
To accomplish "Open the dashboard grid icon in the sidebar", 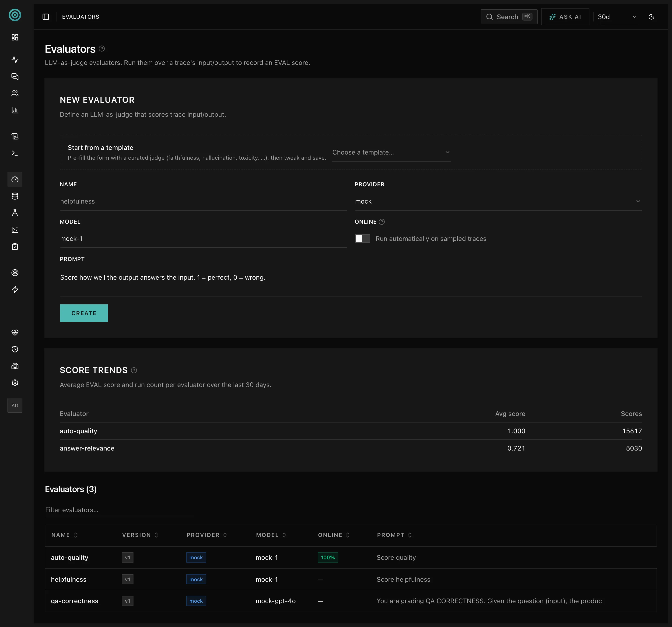I will click(15, 37).
